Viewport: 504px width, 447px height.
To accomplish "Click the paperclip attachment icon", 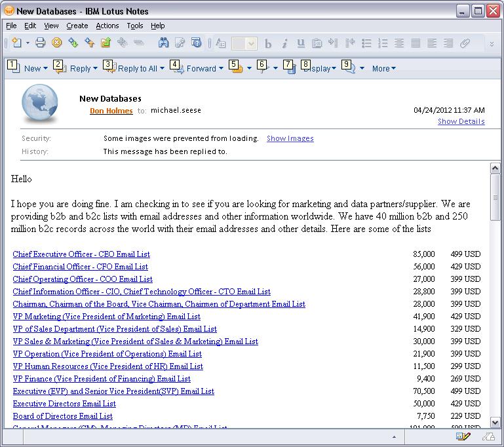I will coord(465,43).
